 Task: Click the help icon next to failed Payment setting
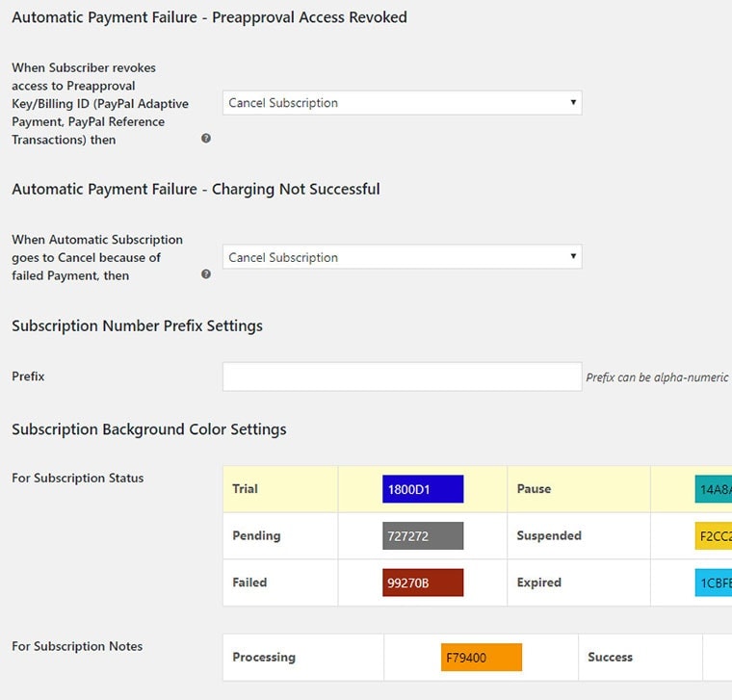(206, 273)
